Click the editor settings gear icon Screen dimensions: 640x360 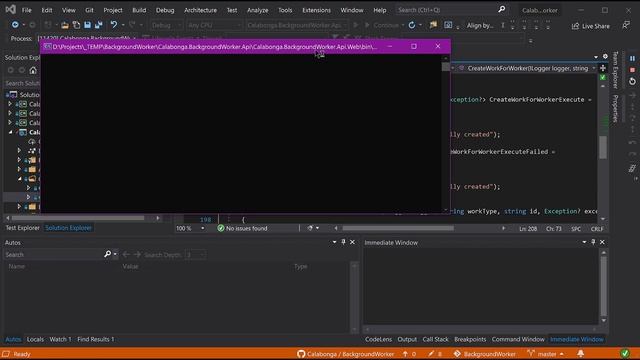coord(605,56)
